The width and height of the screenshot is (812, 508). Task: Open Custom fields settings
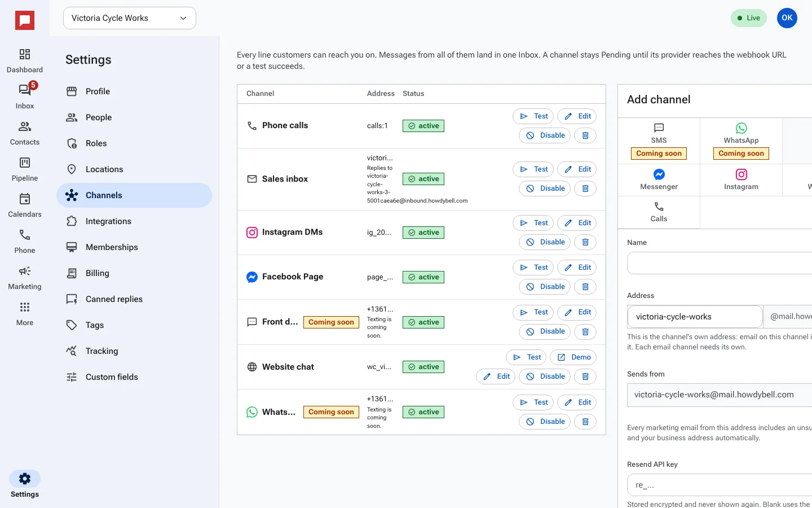[134, 377]
